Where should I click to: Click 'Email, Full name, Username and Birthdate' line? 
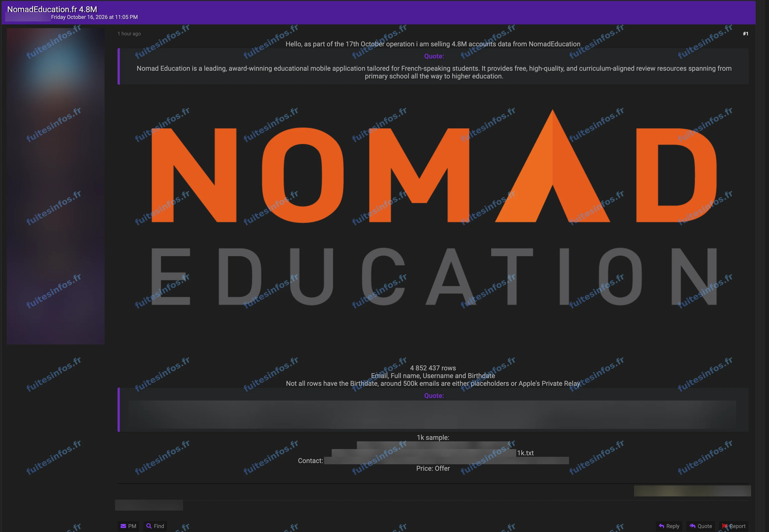(433, 376)
